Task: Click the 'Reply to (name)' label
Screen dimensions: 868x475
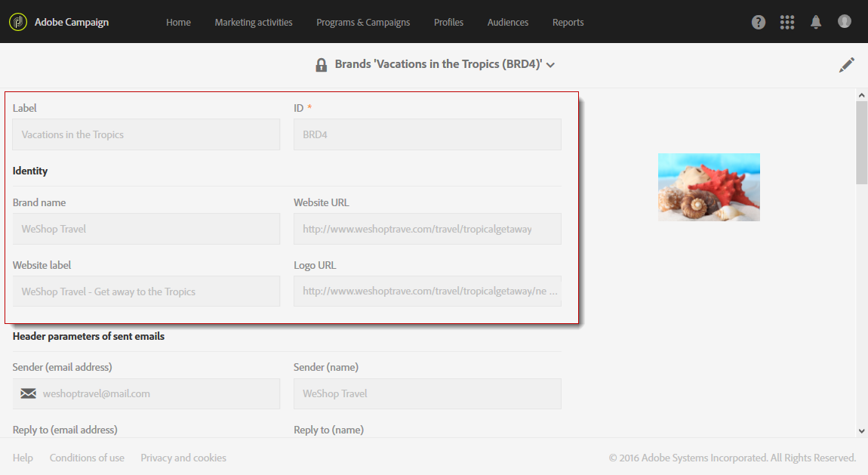Action: 329,430
